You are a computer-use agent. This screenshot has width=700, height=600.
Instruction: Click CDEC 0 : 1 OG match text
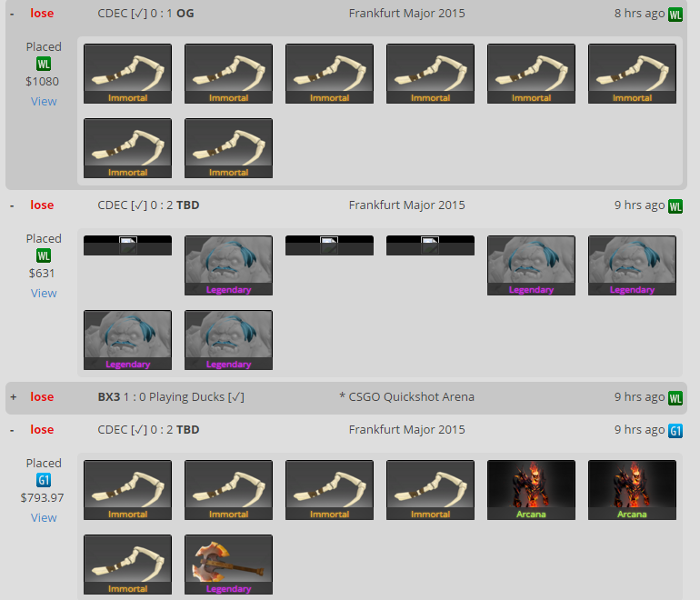point(146,14)
